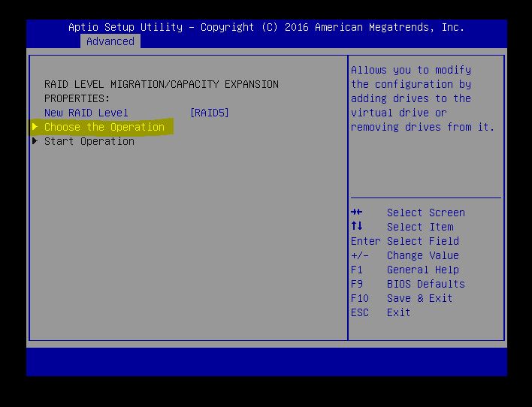Click the F1 key legend label
This screenshot has width=532, height=407.
[356, 270]
